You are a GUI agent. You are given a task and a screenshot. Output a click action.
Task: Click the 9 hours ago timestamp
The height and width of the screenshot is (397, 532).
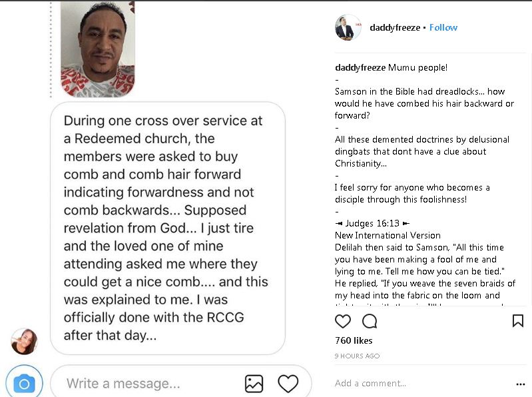click(x=357, y=356)
